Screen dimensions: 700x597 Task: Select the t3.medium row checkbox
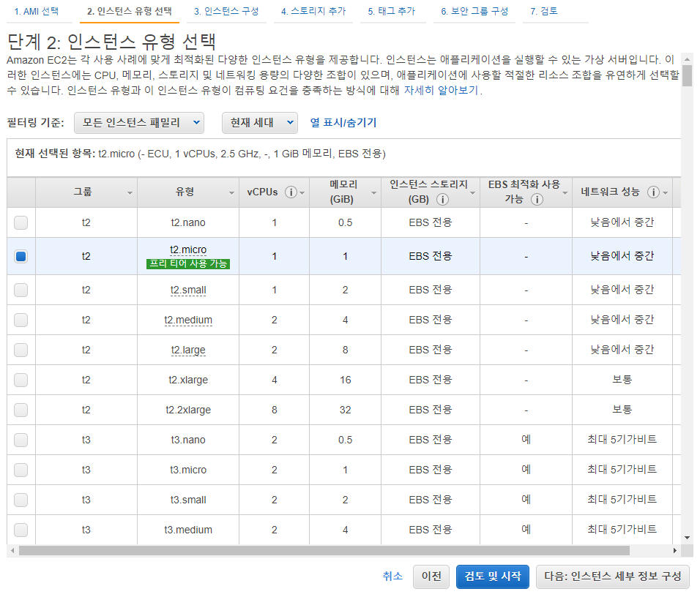click(x=21, y=530)
